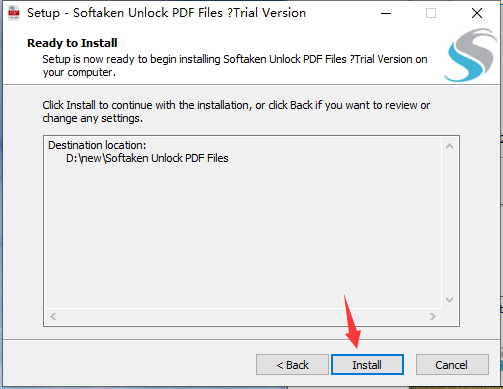Click the down arrow of vertical scrollbar
503x389 pixels.
coord(449,300)
